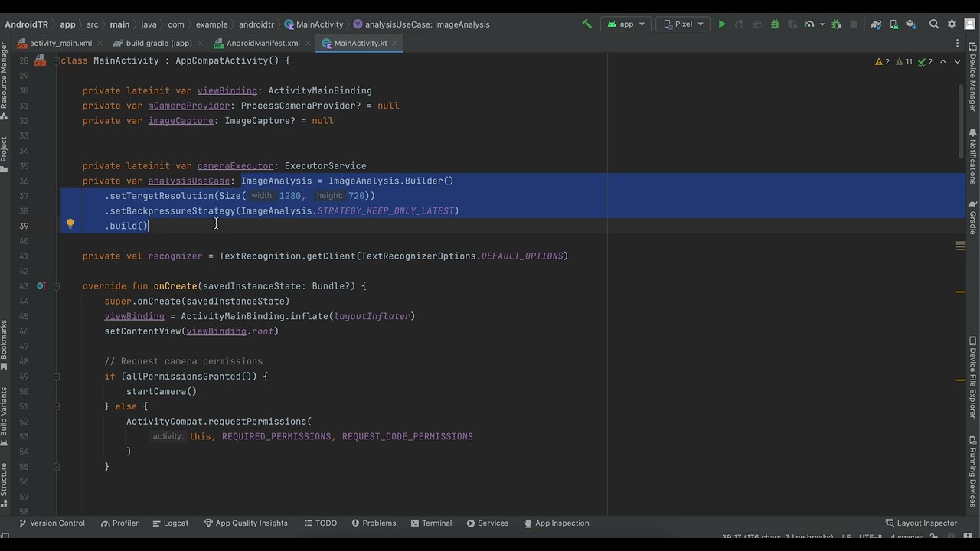Click the Make Project hammer icon

click(587, 24)
